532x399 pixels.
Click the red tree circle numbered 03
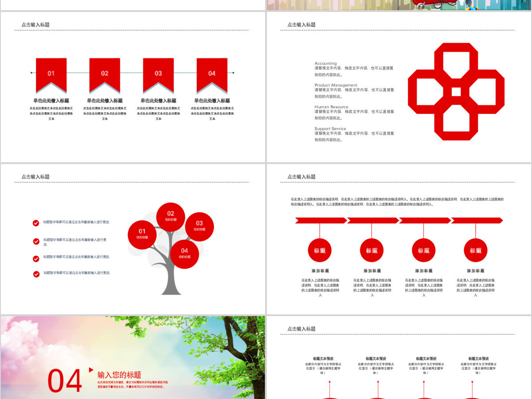(x=199, y=226)
